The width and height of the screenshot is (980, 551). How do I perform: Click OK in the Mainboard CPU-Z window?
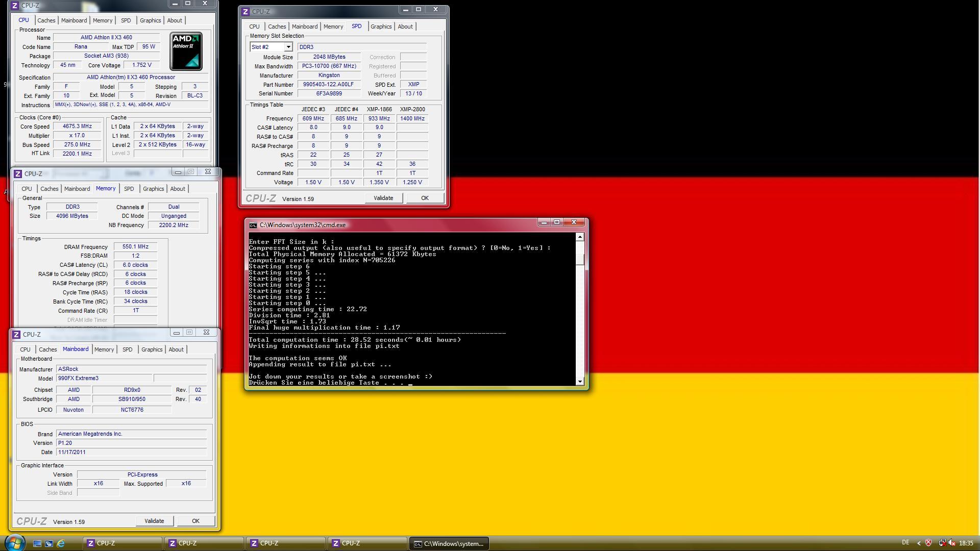coord(195,521)
